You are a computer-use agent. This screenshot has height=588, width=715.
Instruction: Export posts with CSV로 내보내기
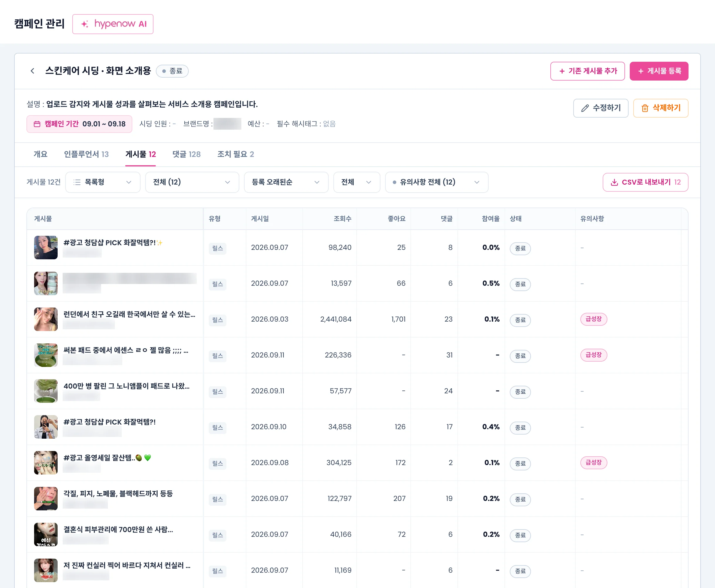click(x=645, y=182)
